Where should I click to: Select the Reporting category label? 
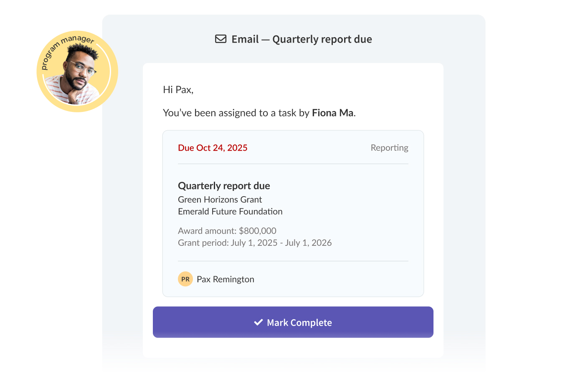pyautogui.click(x=389, y=148)
